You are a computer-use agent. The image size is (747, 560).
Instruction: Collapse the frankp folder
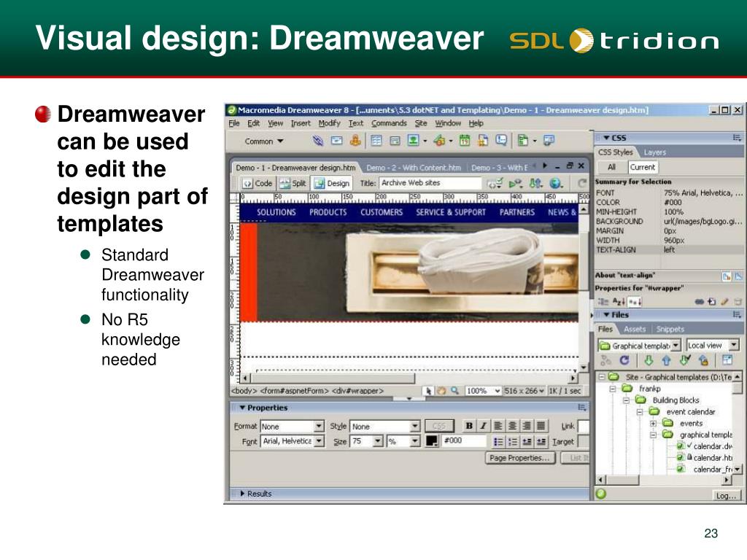click(614, 389)
